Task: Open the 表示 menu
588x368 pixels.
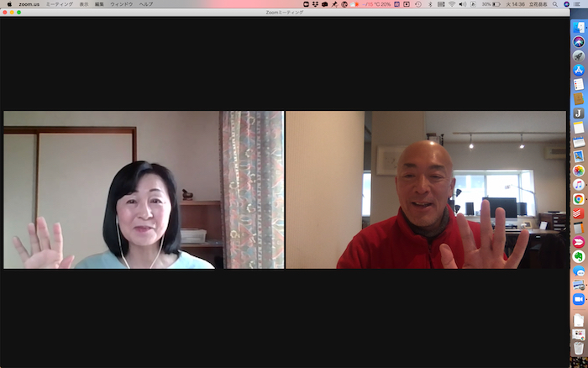Action: point(83,4)
